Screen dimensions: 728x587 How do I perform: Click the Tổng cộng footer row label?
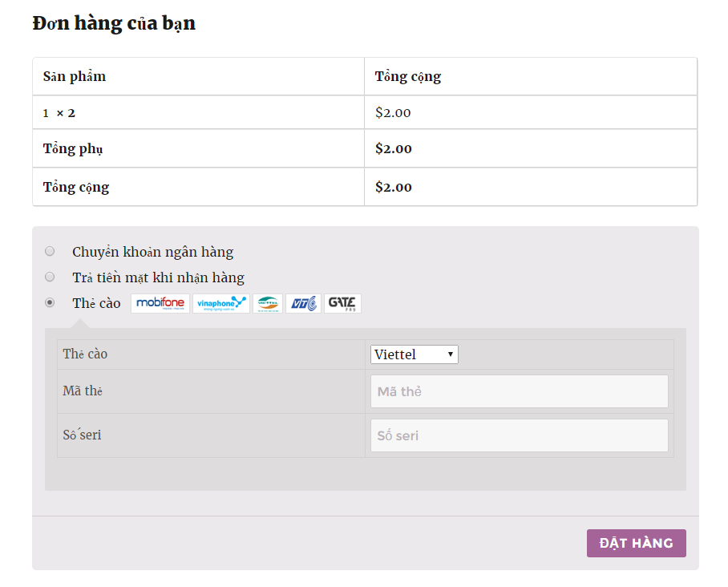(76, 187)
